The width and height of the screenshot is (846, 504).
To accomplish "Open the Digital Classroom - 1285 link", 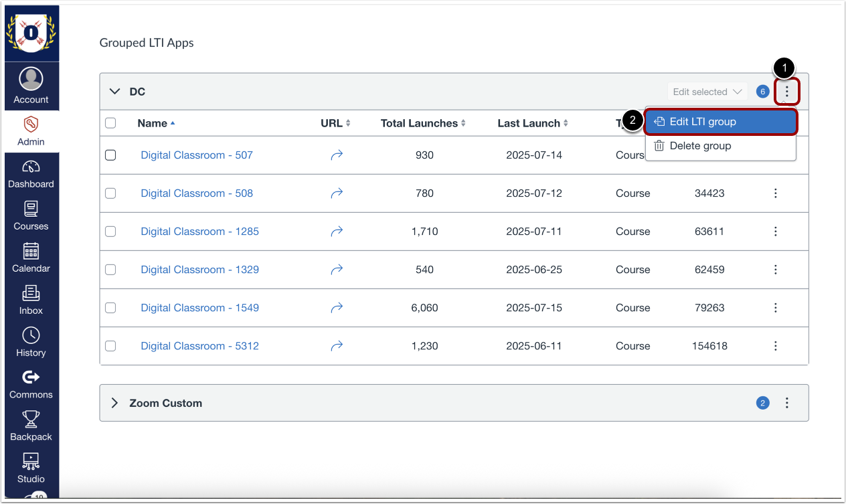I will click(x=199, y=232).
